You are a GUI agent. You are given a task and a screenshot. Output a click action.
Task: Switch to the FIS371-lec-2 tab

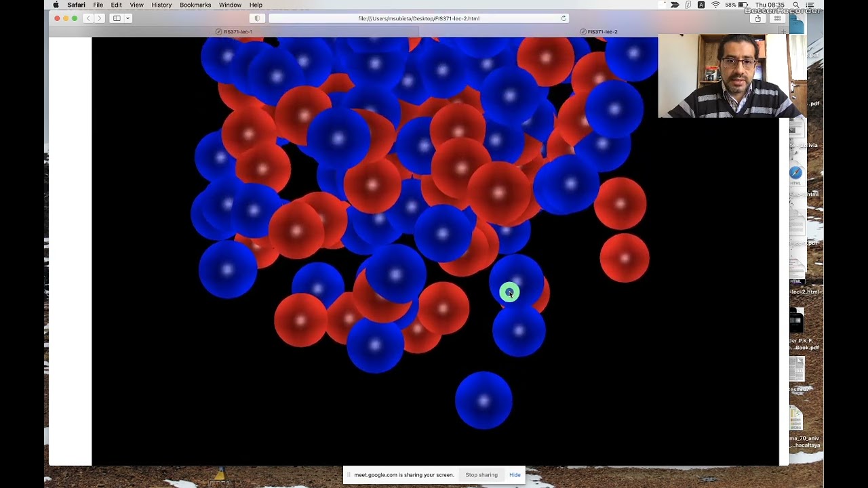[x=599, y=32]
